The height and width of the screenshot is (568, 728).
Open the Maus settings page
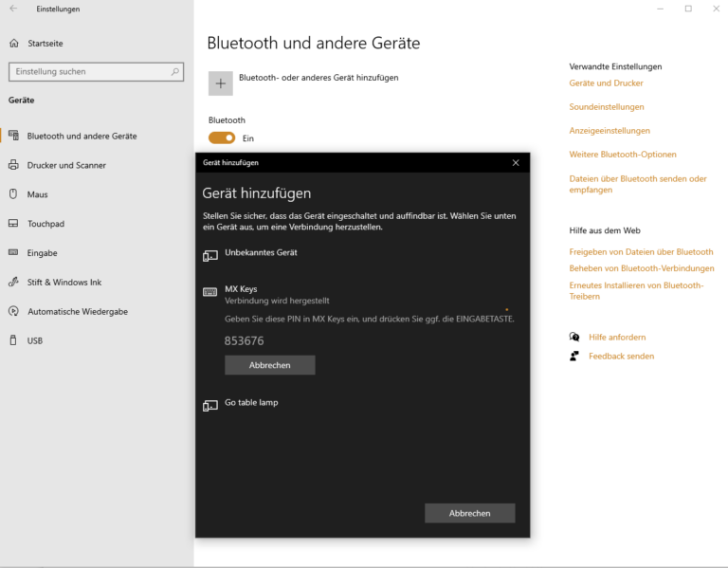[x=37, y=194]
